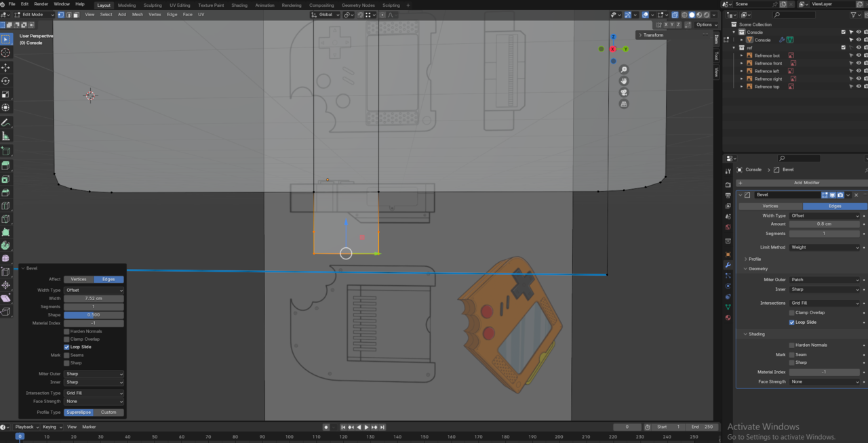868x443 pixels.
Task: Hide Refrence front with eye icon
Action: 859,63
